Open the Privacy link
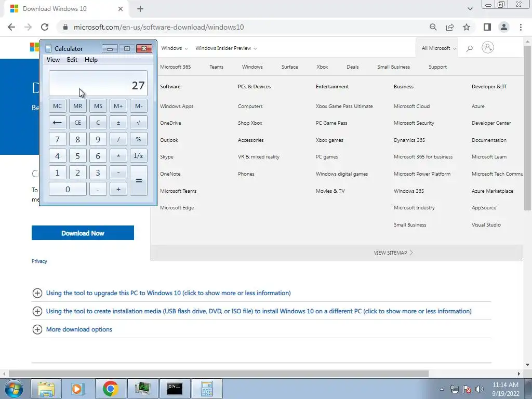The width and height of the screenshot is (532, 399). point(39,261)
